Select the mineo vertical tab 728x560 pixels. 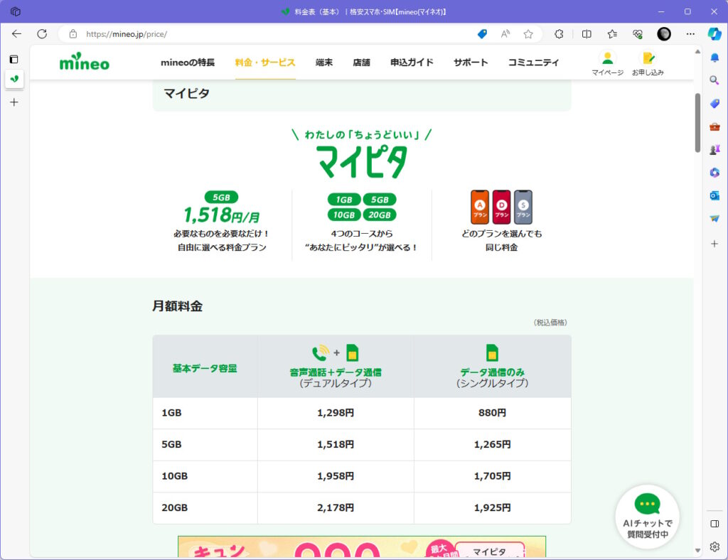14,79
